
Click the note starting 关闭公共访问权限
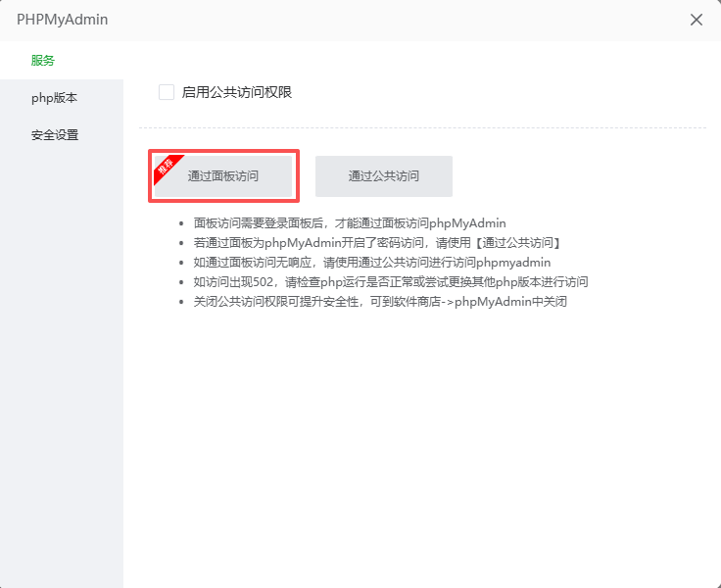click(380, 302)
